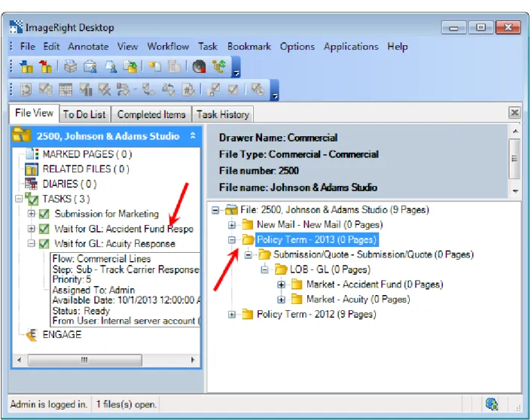Screen dimensions: 531x420
Task: Open the routing icon's dropdown arrow
Action: [135, 90]
